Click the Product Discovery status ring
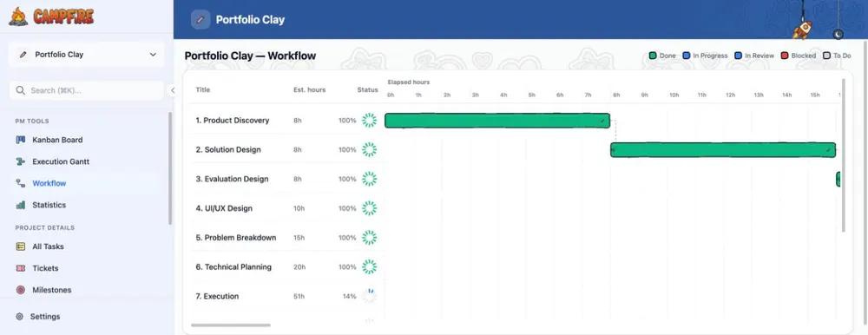Viewport: 868px width, 335px height. [x=369, y=120]
